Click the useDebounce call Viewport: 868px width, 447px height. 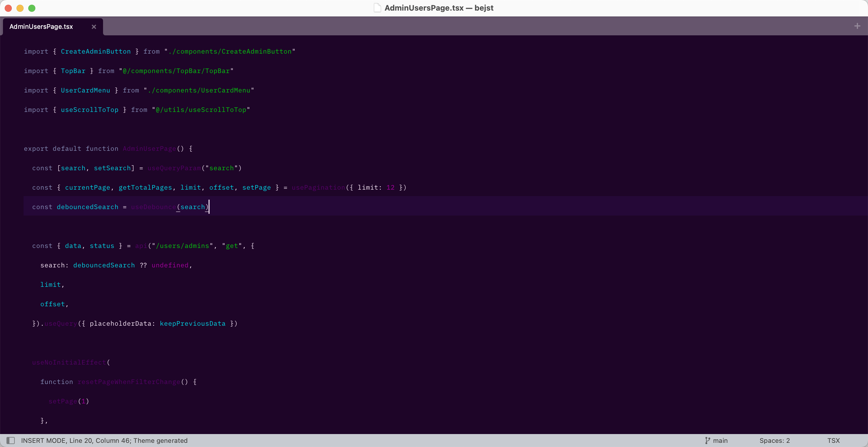click(154, 207)
